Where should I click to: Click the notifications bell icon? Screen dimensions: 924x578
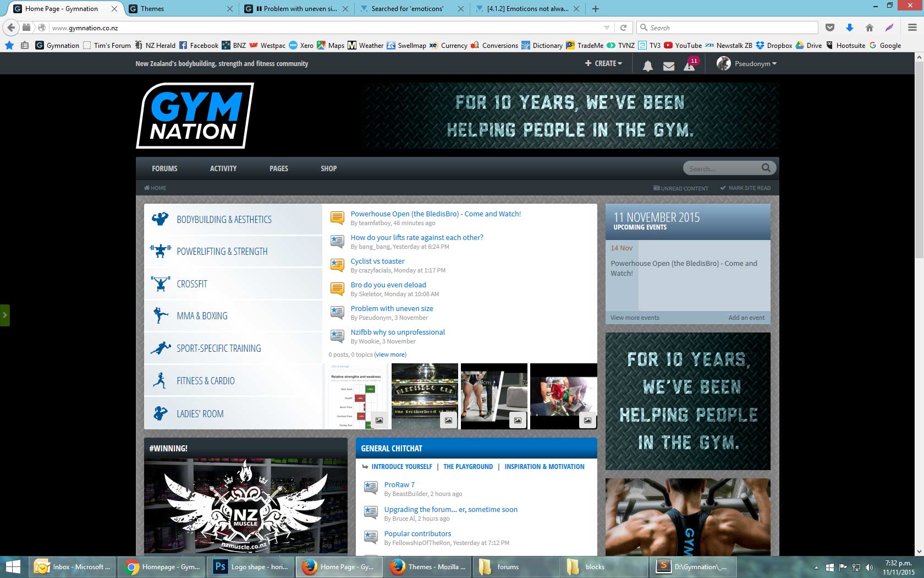(648, 66)
